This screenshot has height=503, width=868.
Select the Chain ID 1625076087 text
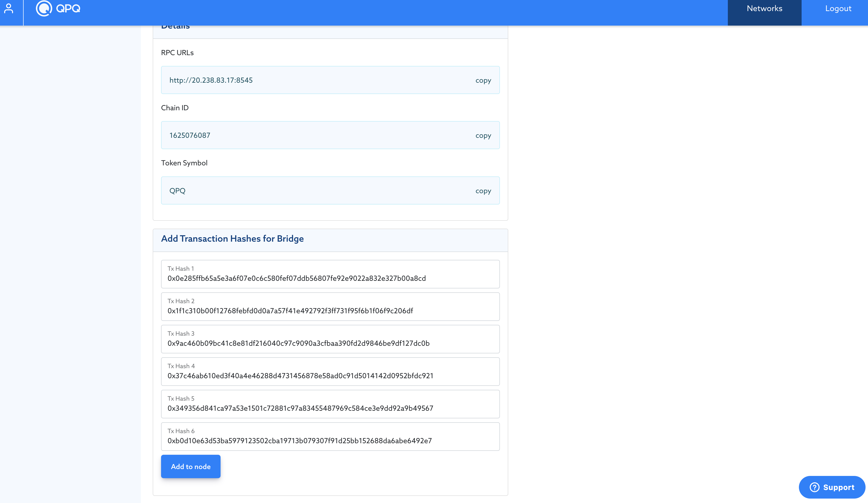(x=190, y=135)
